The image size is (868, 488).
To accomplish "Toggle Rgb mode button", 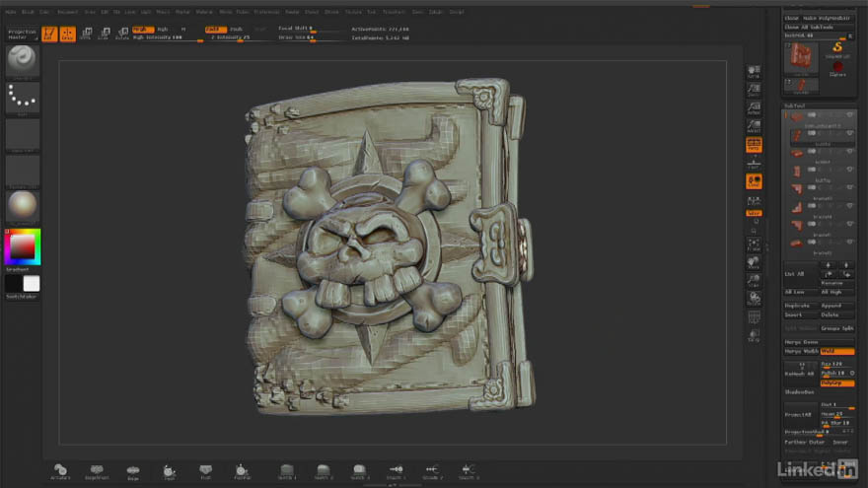I will pos(163,30).
